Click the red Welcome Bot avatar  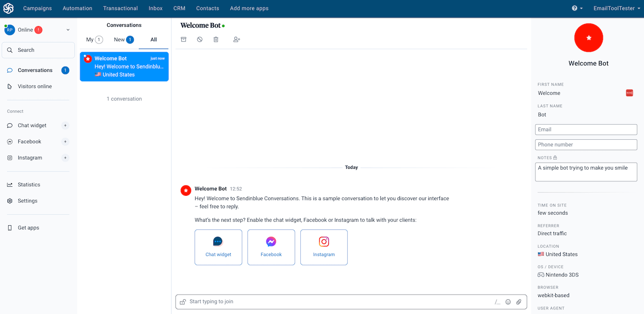coord(588,38)
